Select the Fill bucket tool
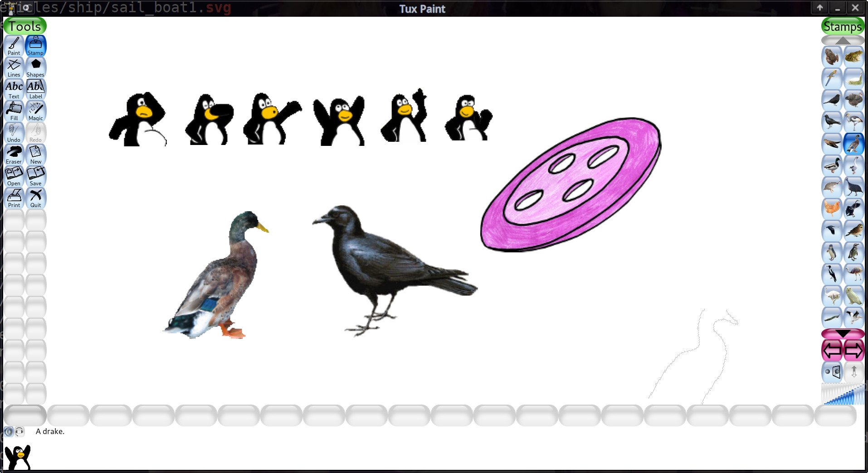 (14, 111)
